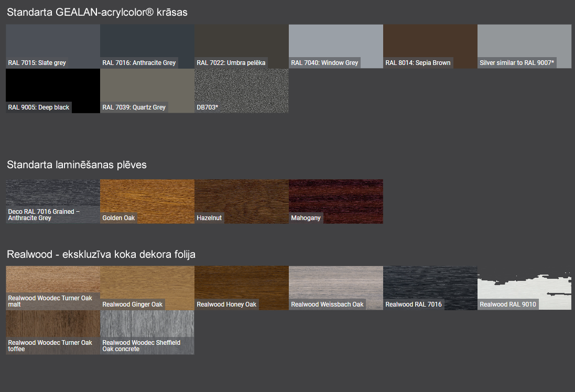Select the Mahogany laminate foil

(x=336, y=201)
